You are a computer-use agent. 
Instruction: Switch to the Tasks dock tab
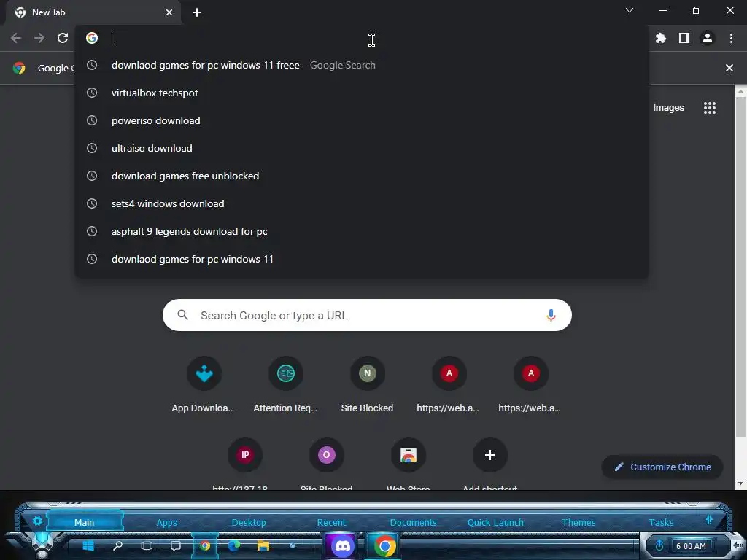pos(661,522)
